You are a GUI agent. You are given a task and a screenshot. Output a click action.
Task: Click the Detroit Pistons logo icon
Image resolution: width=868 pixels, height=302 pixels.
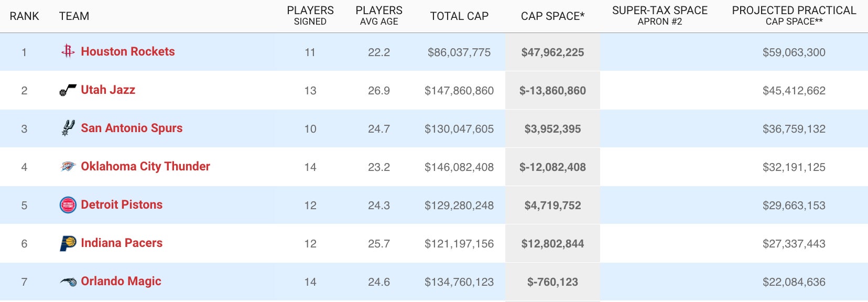tap(68, 205)
